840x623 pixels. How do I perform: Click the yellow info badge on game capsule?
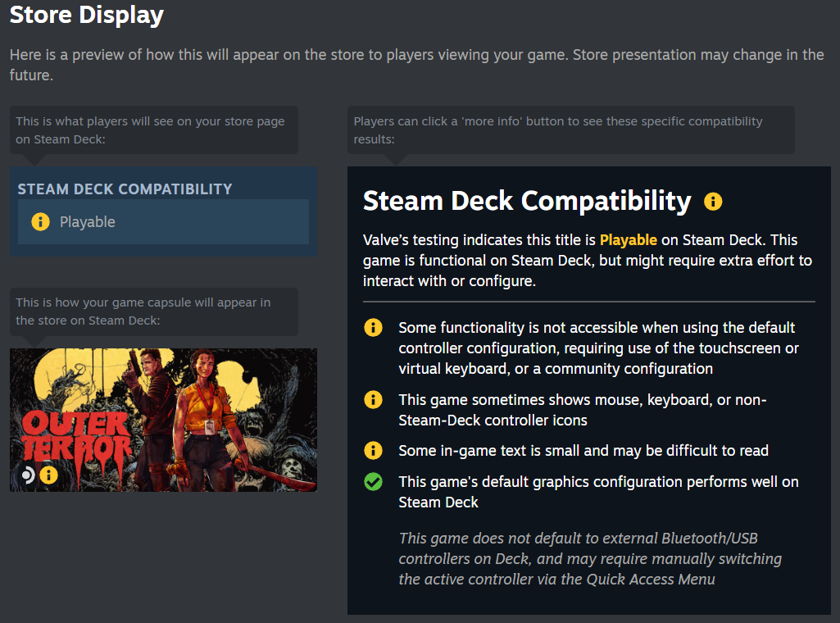48,475
